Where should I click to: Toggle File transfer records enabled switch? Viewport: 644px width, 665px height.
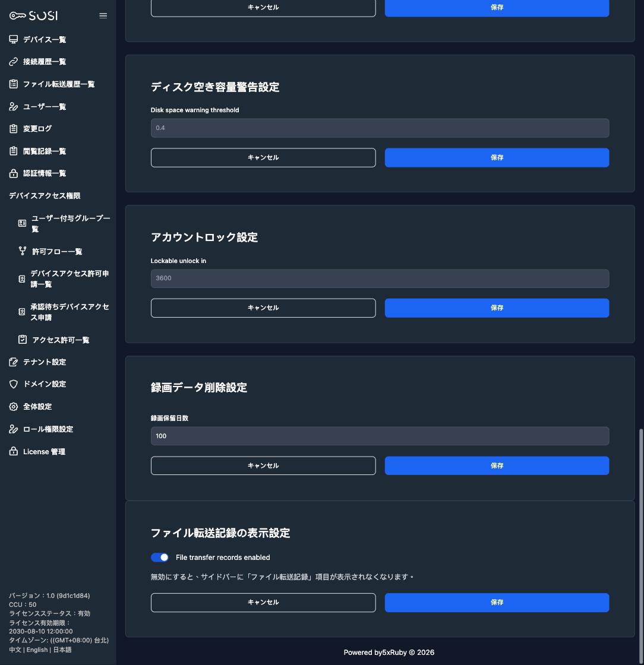click(x=160, y=558)
